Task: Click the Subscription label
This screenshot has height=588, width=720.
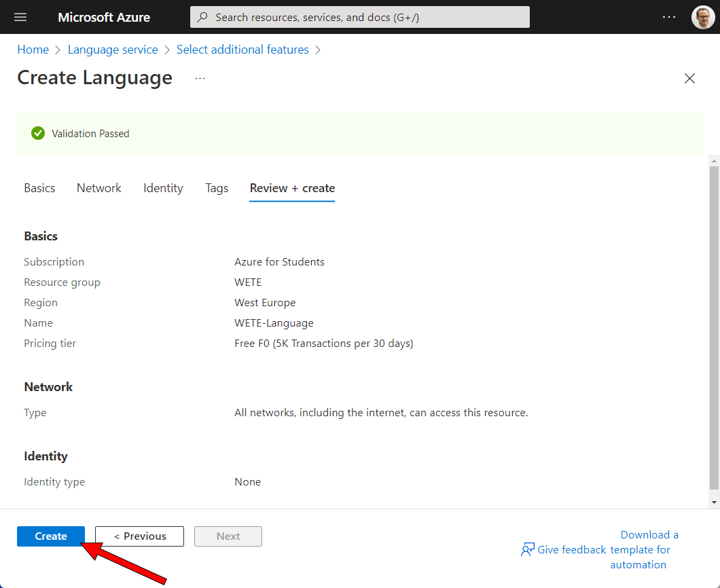Action: pos(54,261)
